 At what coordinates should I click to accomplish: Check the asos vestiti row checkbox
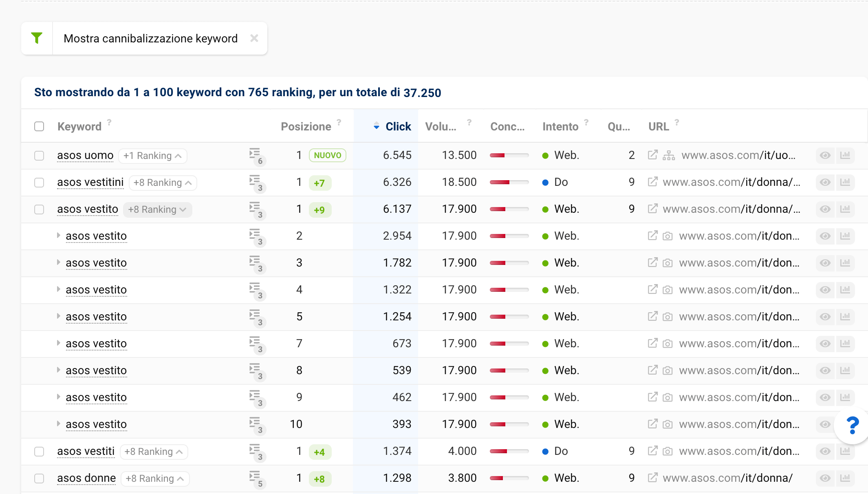(39, 452)
